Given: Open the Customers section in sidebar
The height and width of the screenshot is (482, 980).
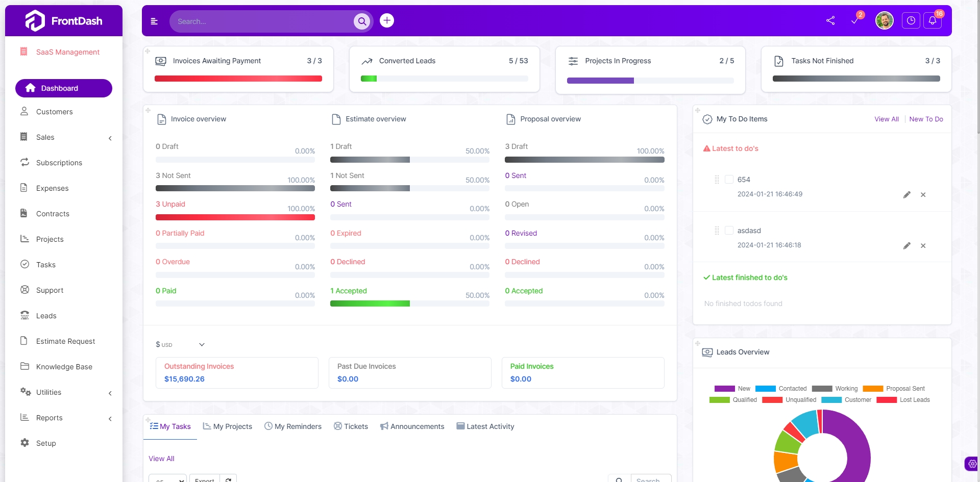Looking at the screenshot, I should (x=54, y=112).
